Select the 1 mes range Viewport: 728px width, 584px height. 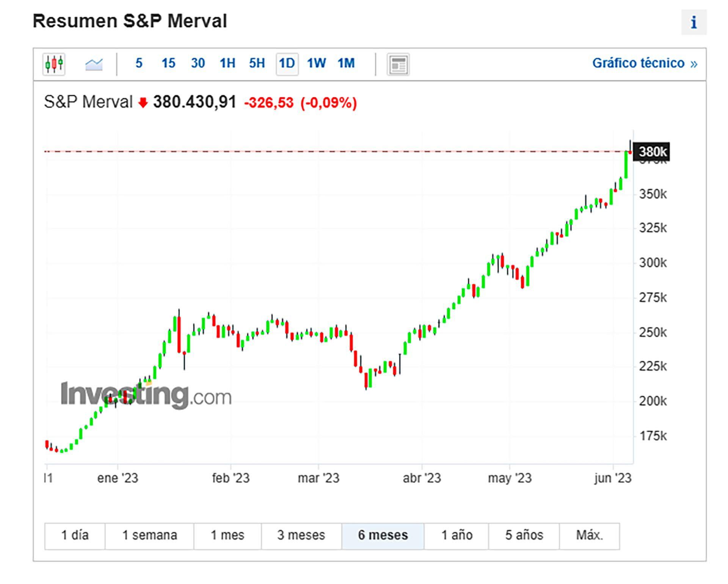coord(227,535)
